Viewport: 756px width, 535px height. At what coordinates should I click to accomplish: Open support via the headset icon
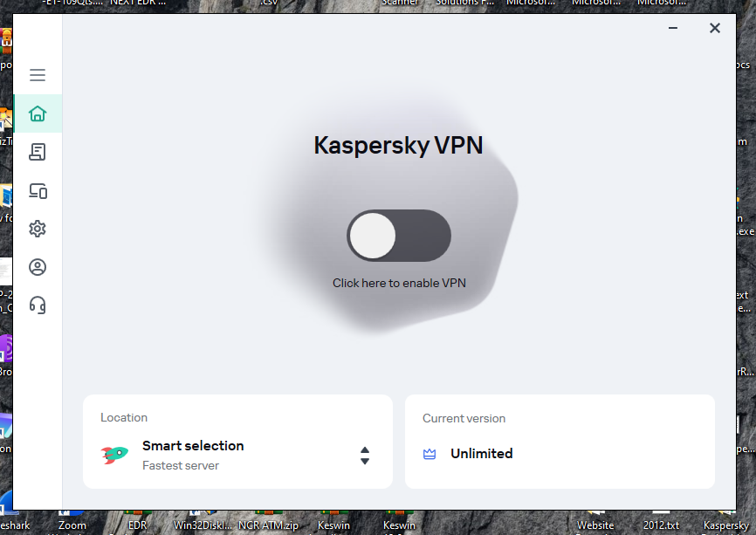(x=38, y=305)
